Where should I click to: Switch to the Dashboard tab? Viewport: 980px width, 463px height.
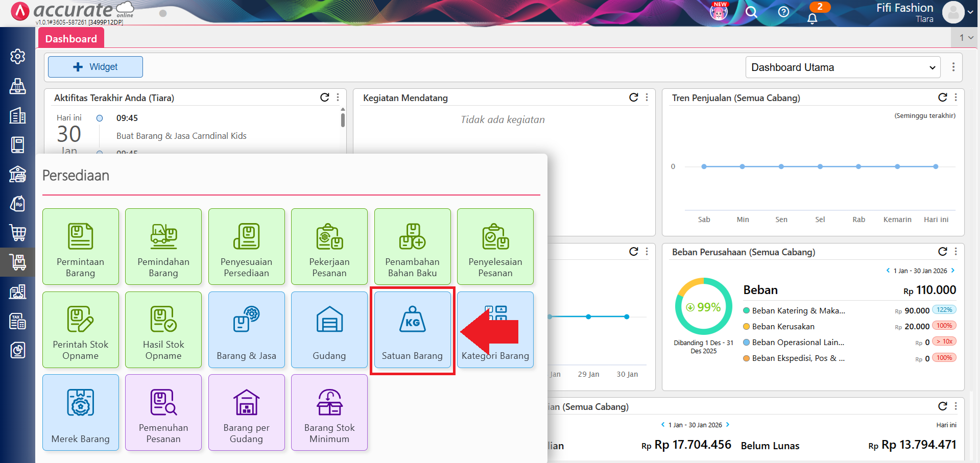71,39
